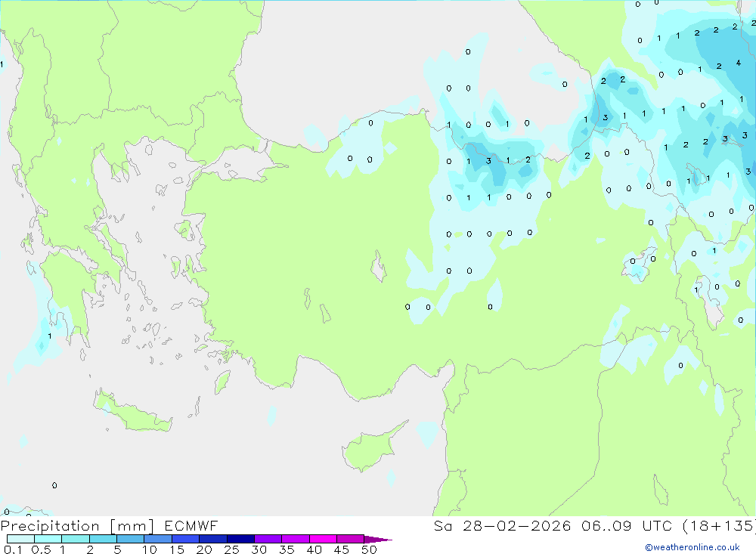Pick the 15–20 mm legend swatch
Image resolution: width=756 pixels, height=554 pixels.
point(186,539)
